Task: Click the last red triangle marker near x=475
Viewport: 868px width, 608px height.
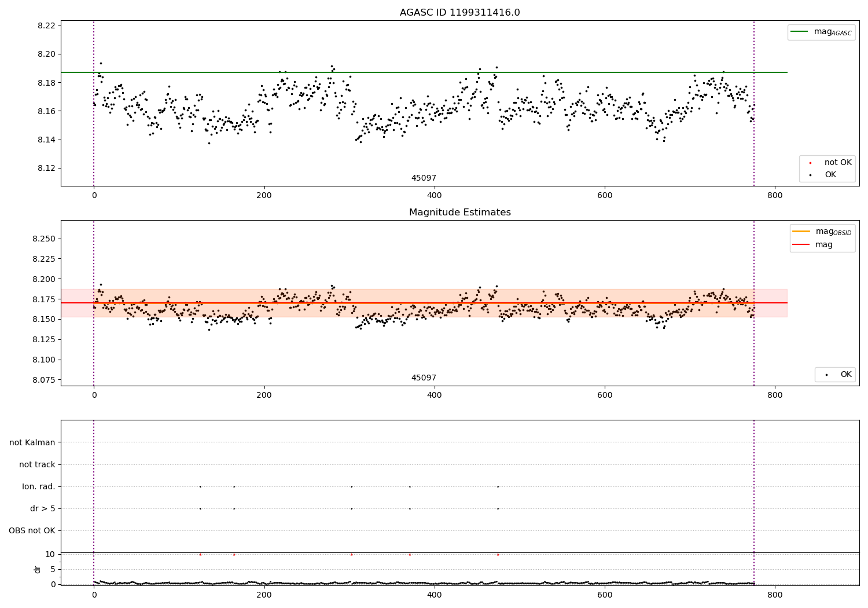Action: point(498,554)
